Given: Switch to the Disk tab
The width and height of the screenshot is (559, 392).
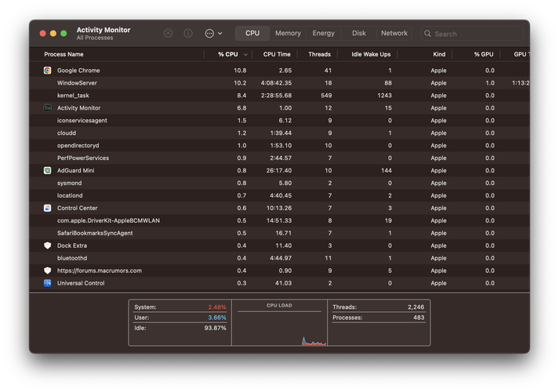Looking at the screenshot, I should tap(358, 33).
